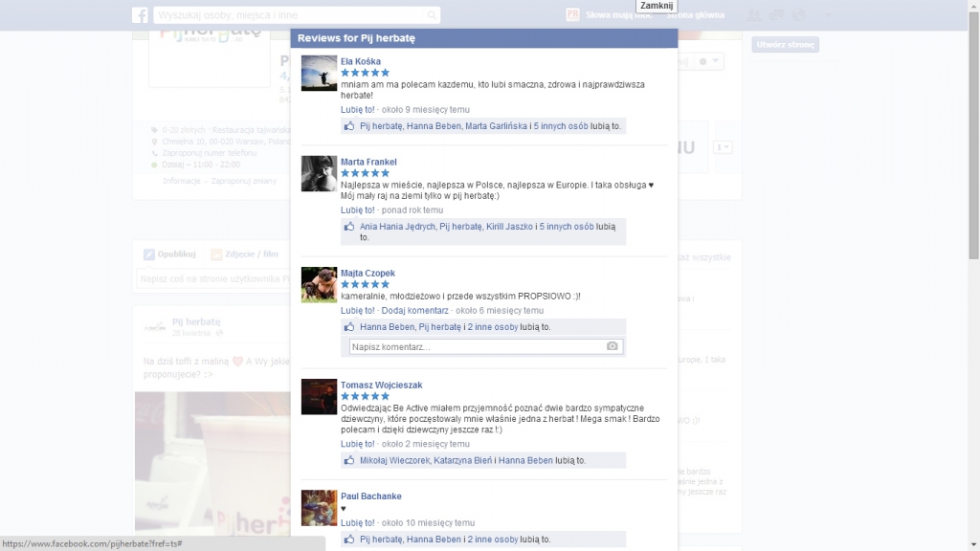Open the globe notifications icon
The image size is (980, 551).
(799, 15)
